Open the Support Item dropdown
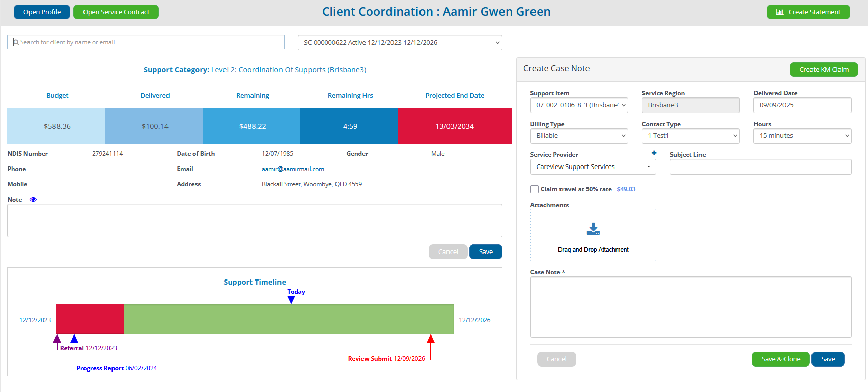 [x=579, y=105]
